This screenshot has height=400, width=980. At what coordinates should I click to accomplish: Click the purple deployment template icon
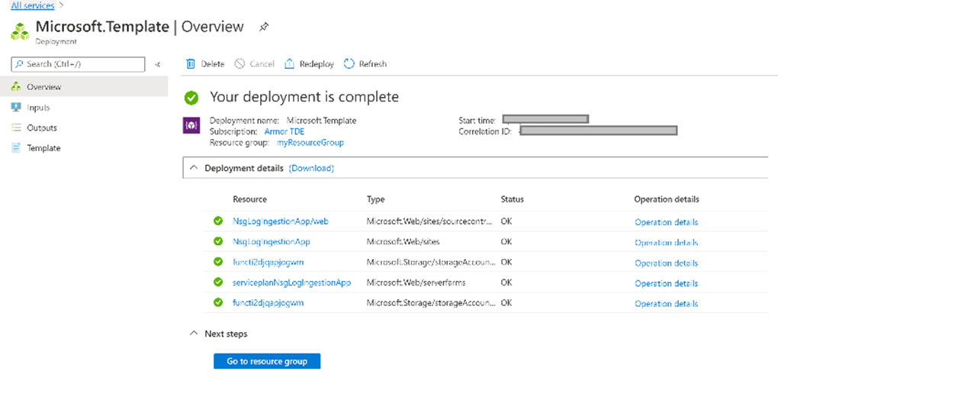tap(191, 125)
